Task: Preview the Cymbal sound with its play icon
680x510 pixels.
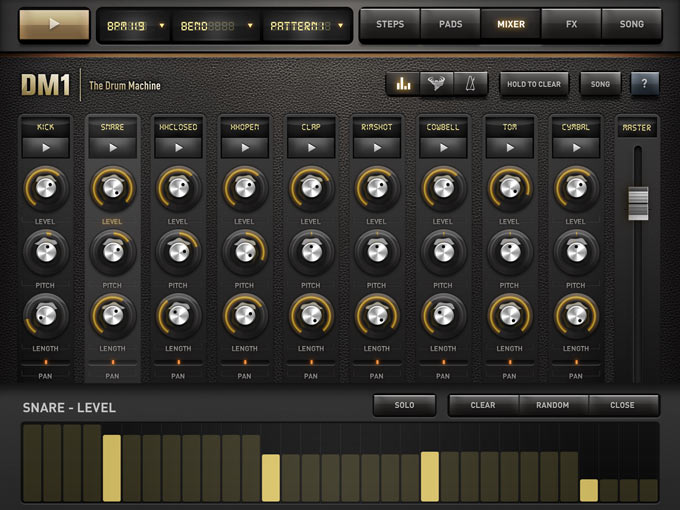Action: click(x=576, y=147)
